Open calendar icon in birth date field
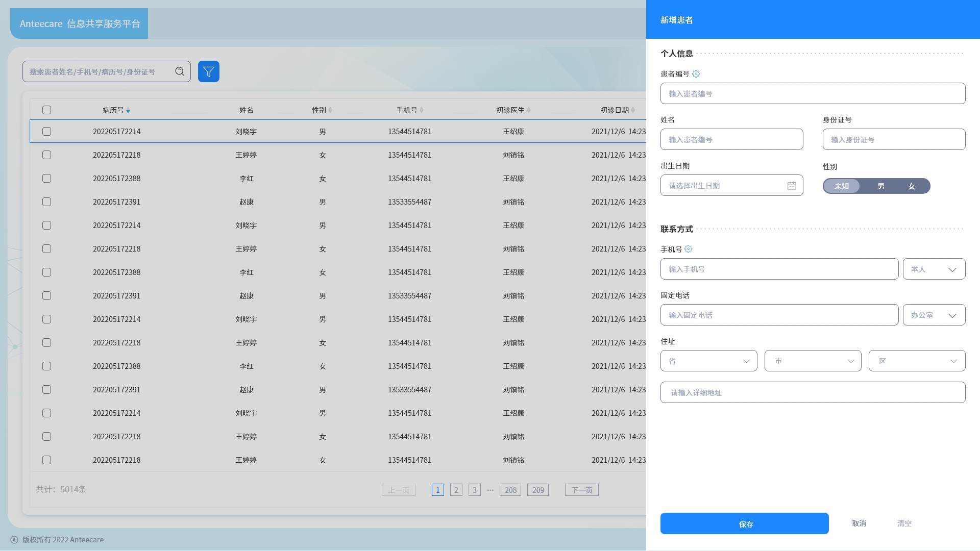Image resolution: width=980 pixels, height=551 pixels. click(x=792, y=186)
